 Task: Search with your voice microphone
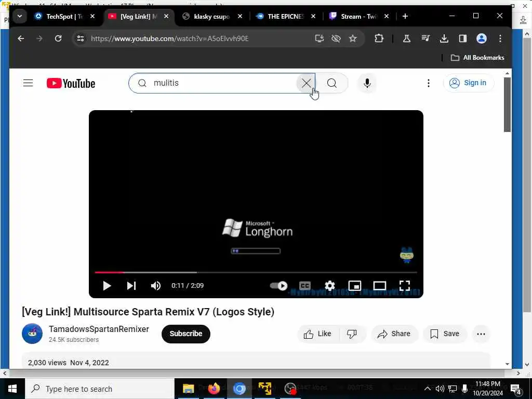tap(367, 83)
